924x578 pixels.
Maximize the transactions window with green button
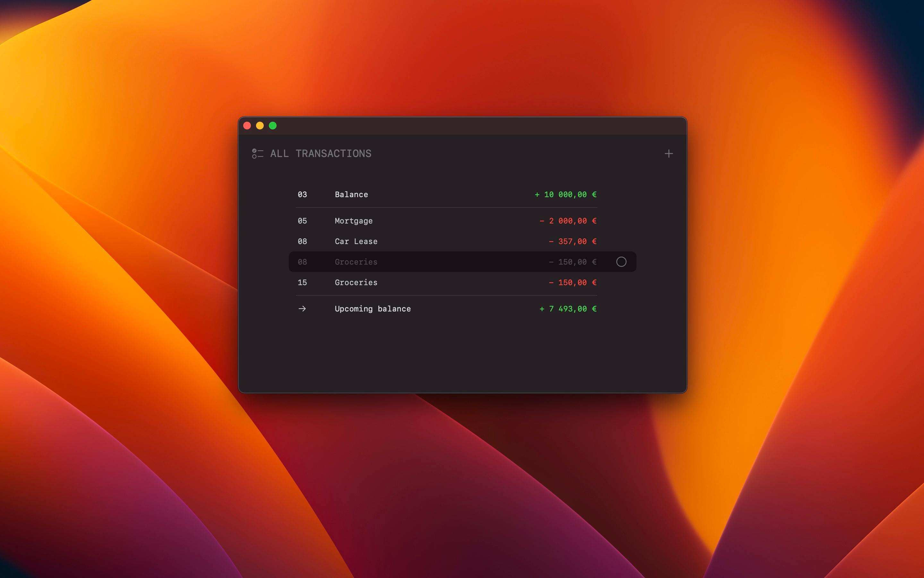273,126
